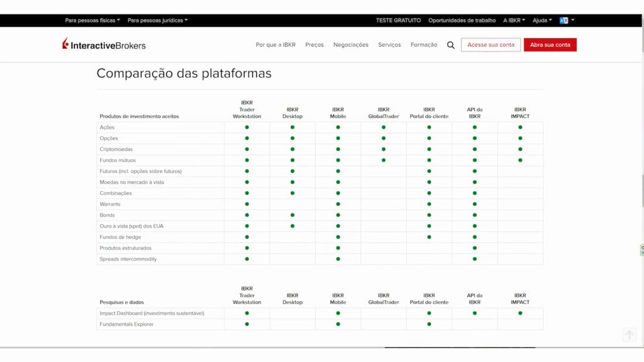Open the site search magnifier icon
The width and height of the screenshot is (644, 362).
[451, 45]
